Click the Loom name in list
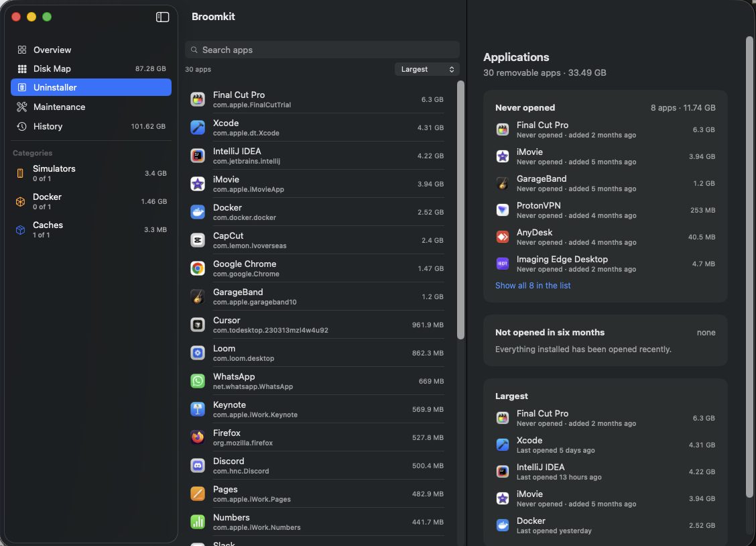 225,348
